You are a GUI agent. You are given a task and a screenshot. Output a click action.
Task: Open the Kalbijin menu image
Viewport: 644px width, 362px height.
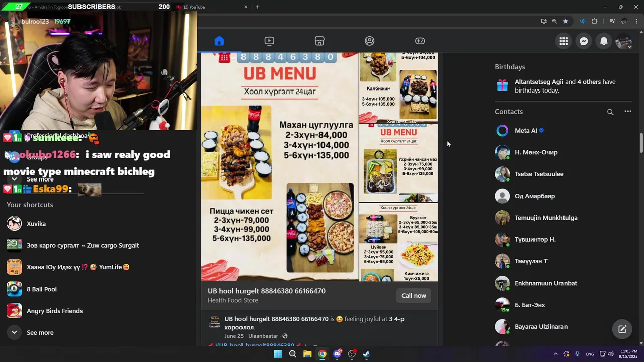[398, 87]
